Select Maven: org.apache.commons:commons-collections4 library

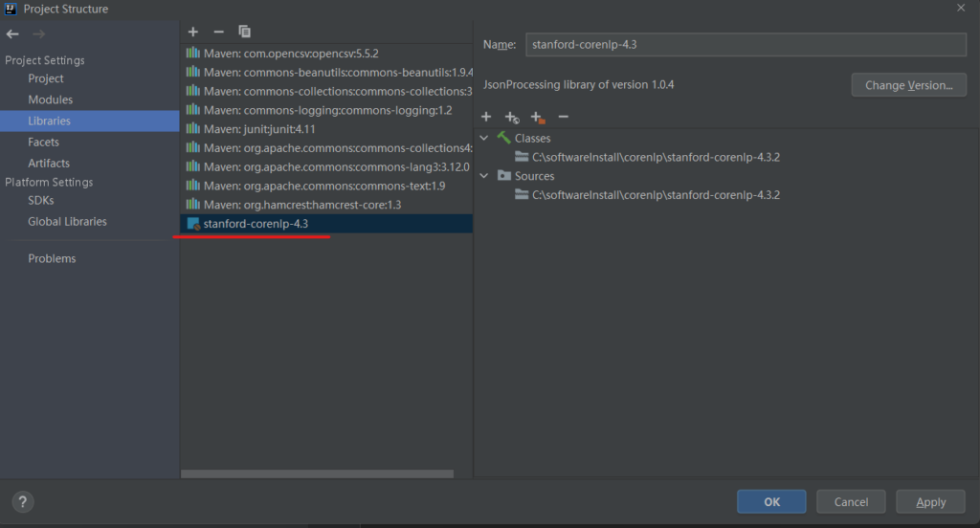(x=326, y=148)
